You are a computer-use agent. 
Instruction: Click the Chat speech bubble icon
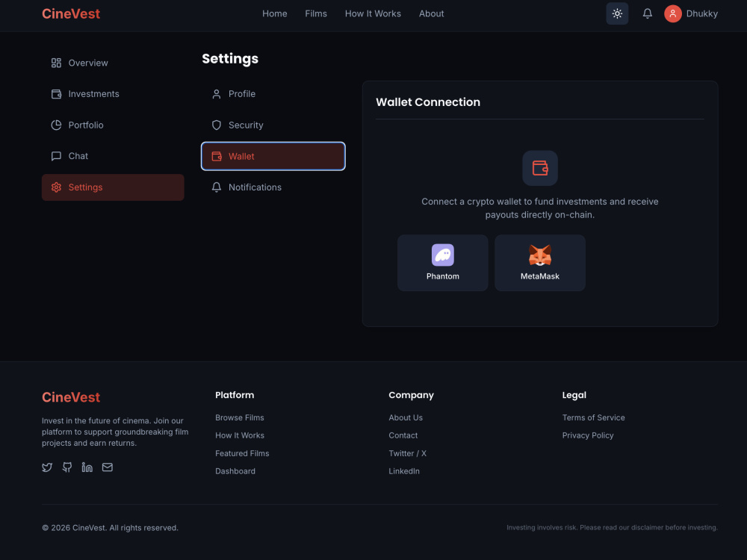[56, 156]
